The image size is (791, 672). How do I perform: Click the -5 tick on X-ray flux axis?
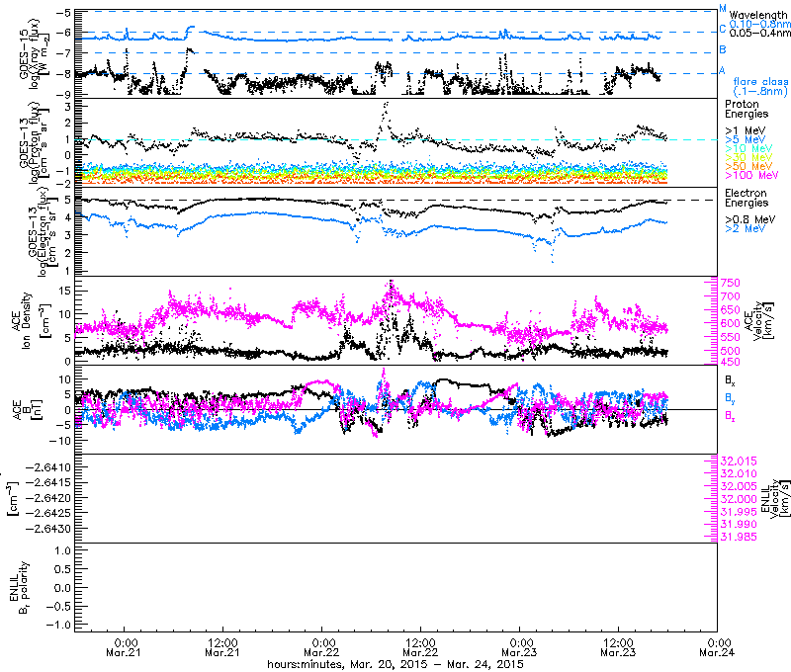pos(64,12)
